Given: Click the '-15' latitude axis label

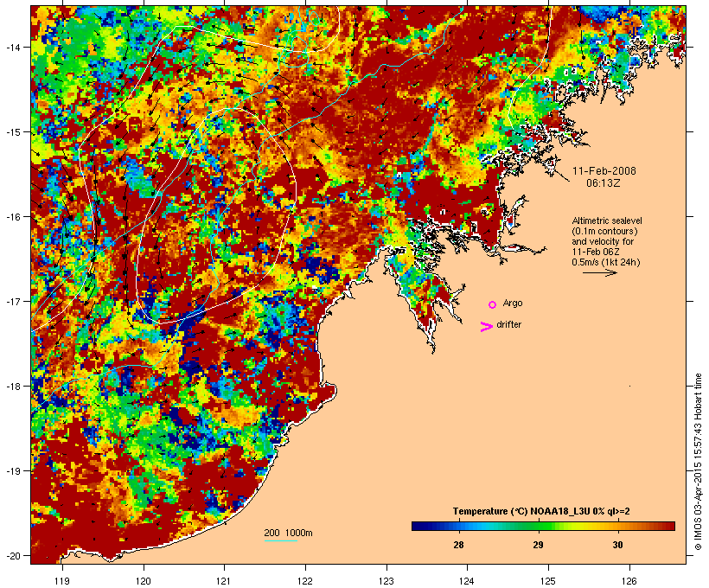Looking at the screenshot, I should (x=11, y=132).
